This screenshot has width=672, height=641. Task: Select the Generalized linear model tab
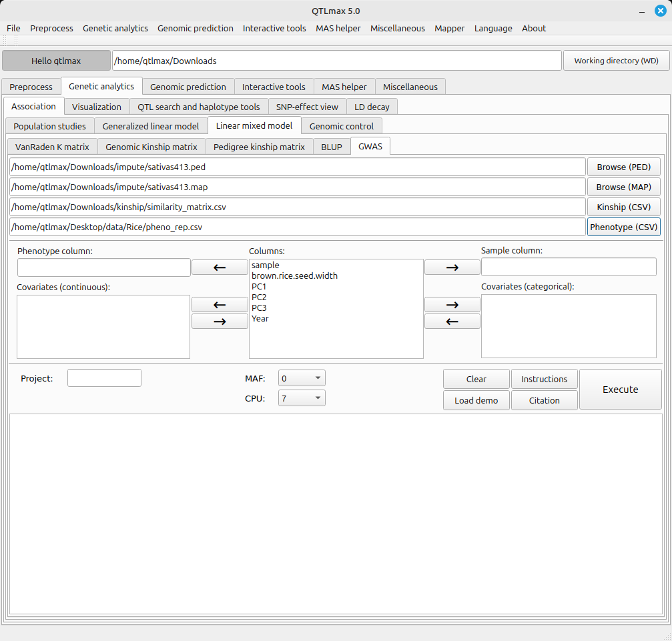point(150,126)
